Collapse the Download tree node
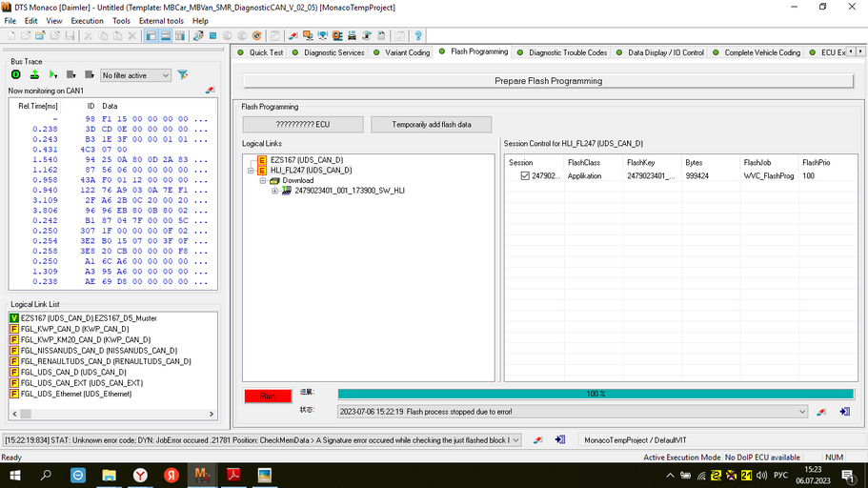 (263, 180)
